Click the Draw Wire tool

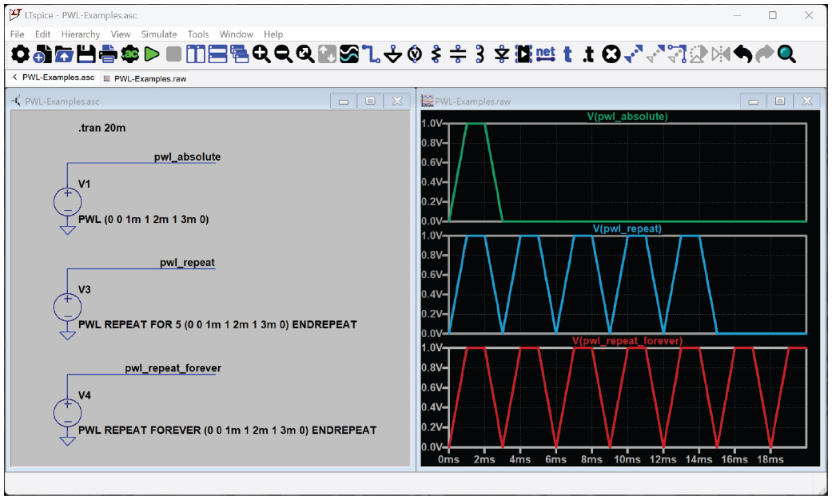(x=371, y=54)
